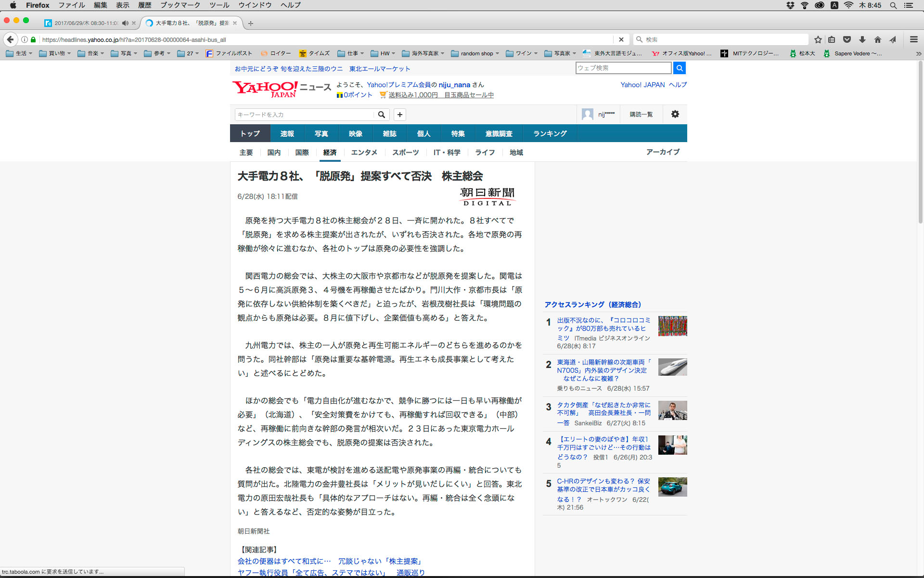Show hidden bookmarks overflow chevron

918,53
